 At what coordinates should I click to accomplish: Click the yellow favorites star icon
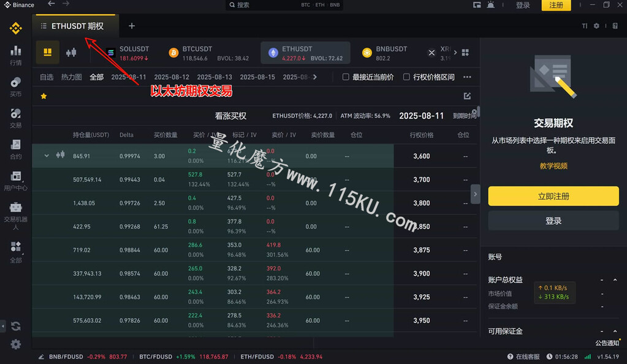[x=44, y=96]
